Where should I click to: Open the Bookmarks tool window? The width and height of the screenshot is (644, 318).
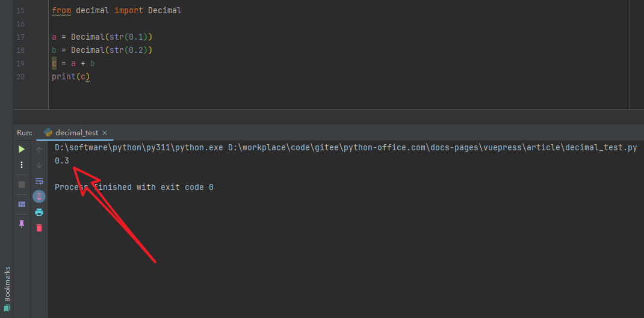[7, 287]
